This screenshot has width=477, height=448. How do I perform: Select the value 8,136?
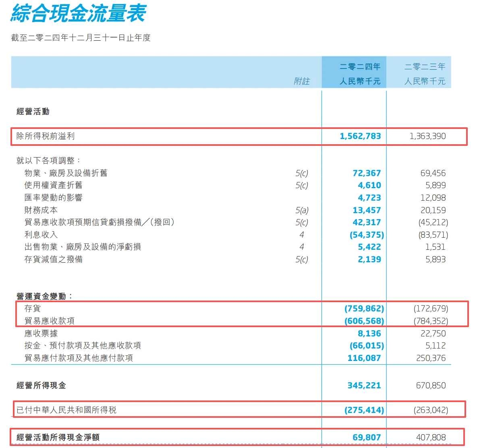pos(369,333)
